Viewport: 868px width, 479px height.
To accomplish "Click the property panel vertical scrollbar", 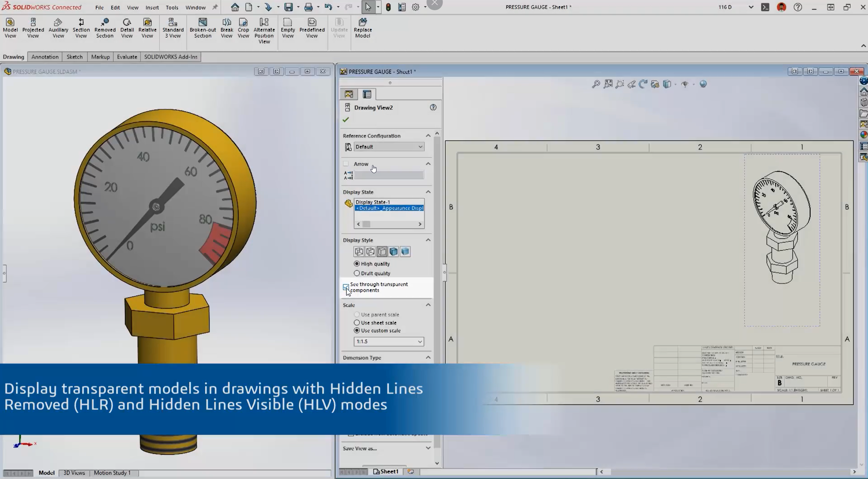I will [x=437, y=298].
